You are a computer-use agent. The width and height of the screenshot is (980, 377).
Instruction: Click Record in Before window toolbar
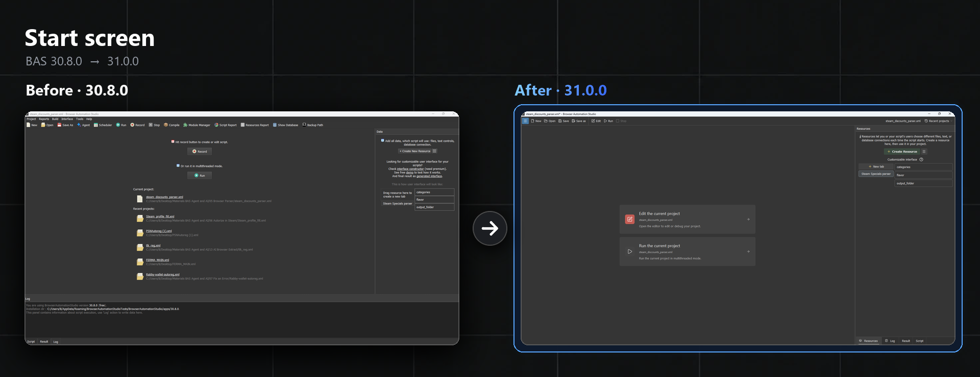pos(137,125)
